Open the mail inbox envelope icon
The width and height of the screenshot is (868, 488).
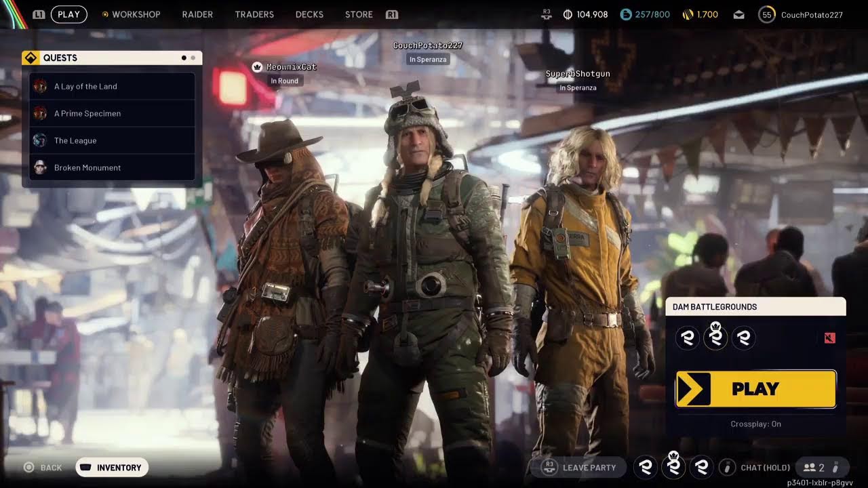tap(738, 14)
